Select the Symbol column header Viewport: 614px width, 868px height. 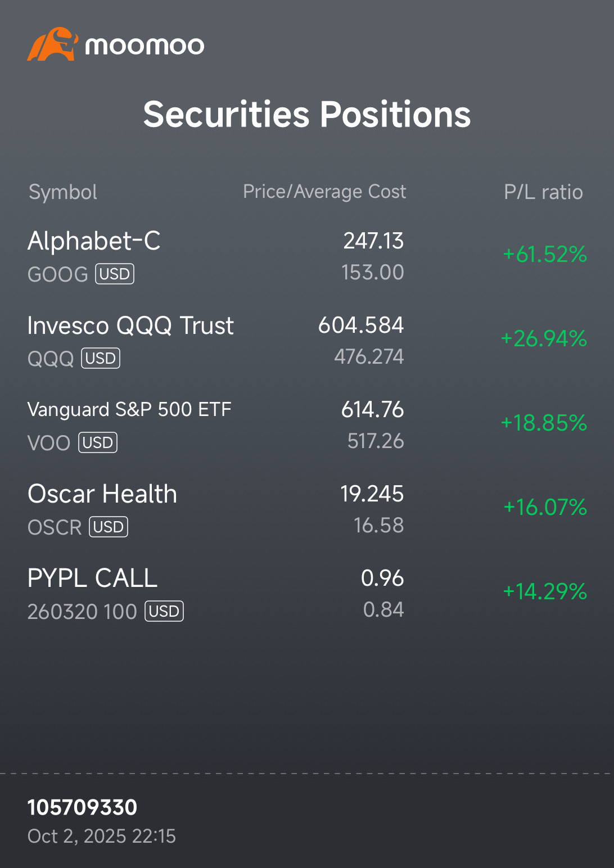click(x=63, y=192)
